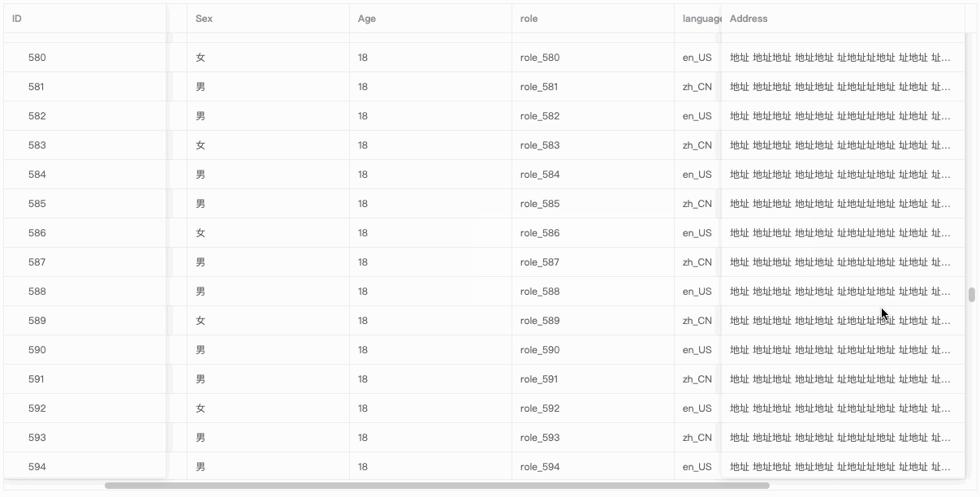
Task: Click the vertical scrollbar thumb
Action: point(971,294)
